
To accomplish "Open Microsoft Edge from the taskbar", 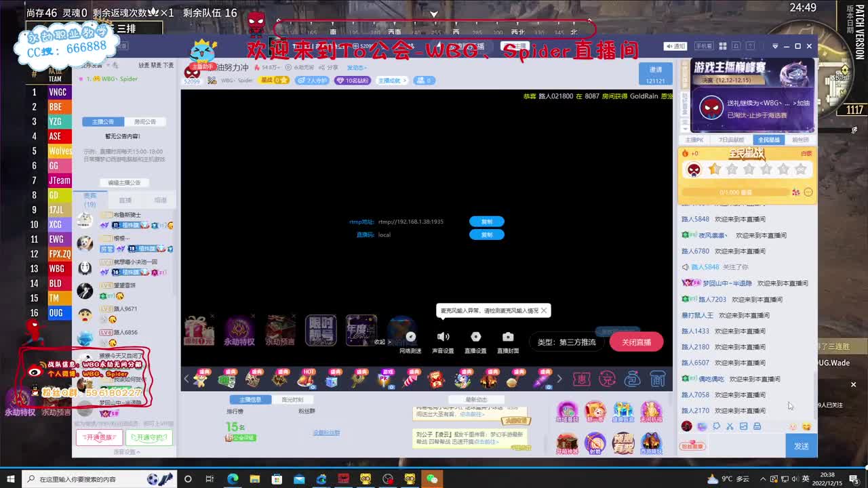I will (x=233, y=479).
